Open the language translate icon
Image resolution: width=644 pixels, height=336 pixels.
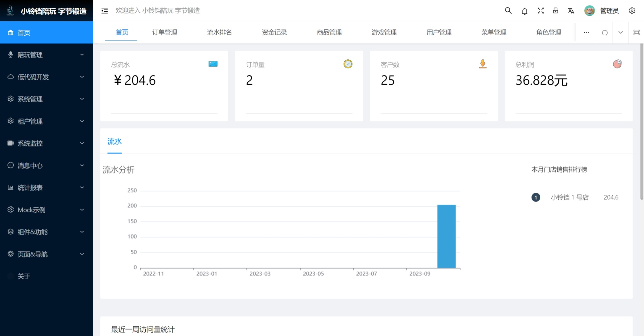coord(571,11)
